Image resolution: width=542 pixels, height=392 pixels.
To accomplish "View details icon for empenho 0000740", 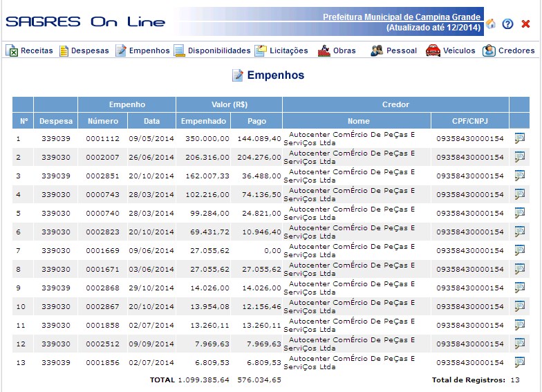I will (520, 213).
